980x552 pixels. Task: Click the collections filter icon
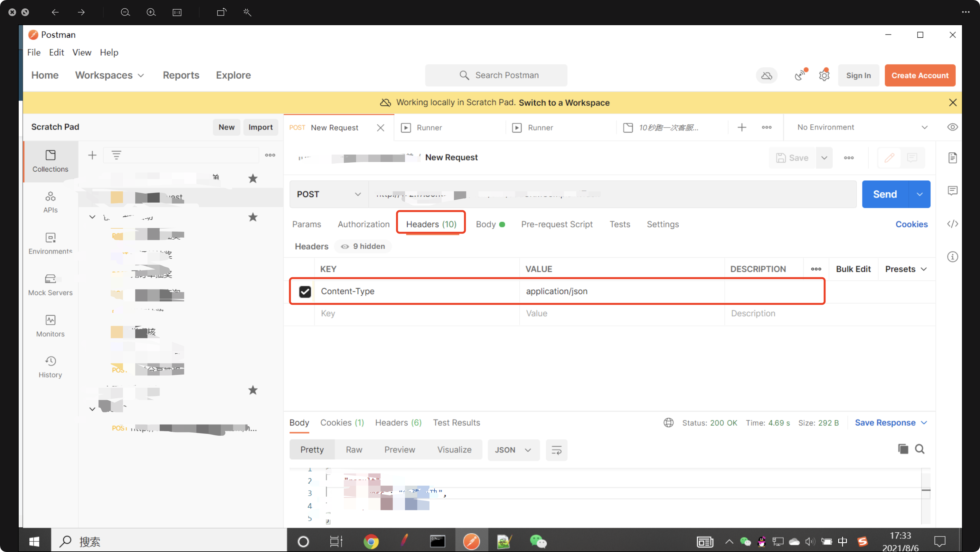click(x=116, y=155)
